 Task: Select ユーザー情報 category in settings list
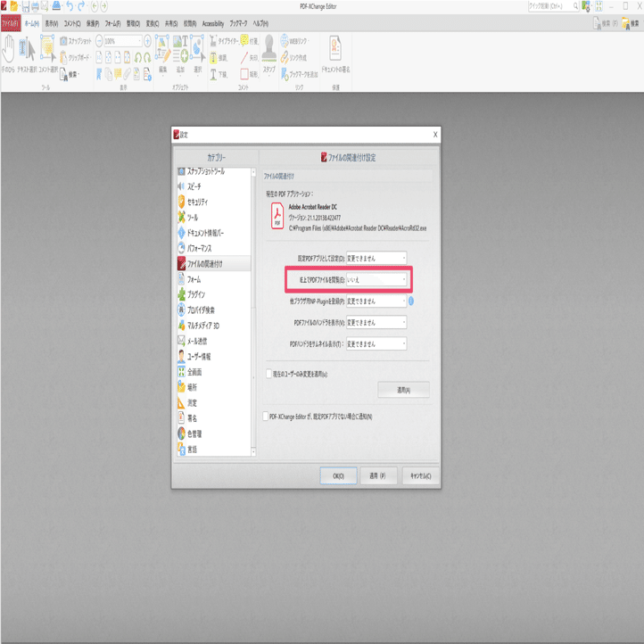click(213, 356)
